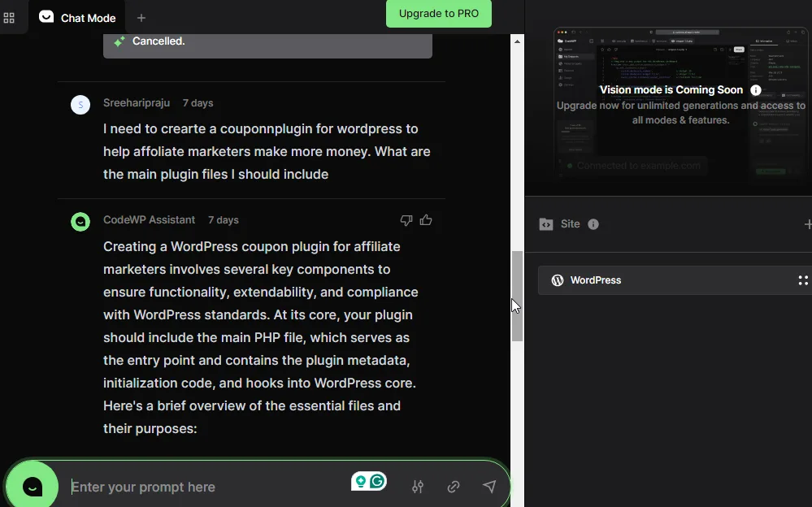The width and height of the screenshot is (812, 507).
Task: Select the WordPress site row
Action: click(675, 280)
